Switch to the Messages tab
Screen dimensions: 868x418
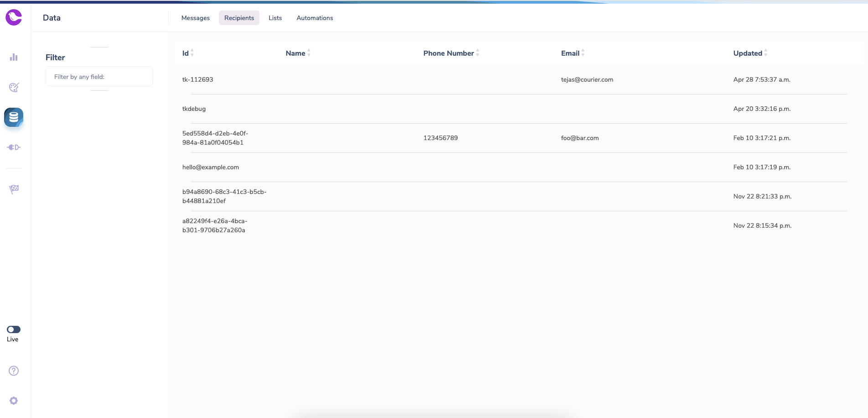(196, 18)
